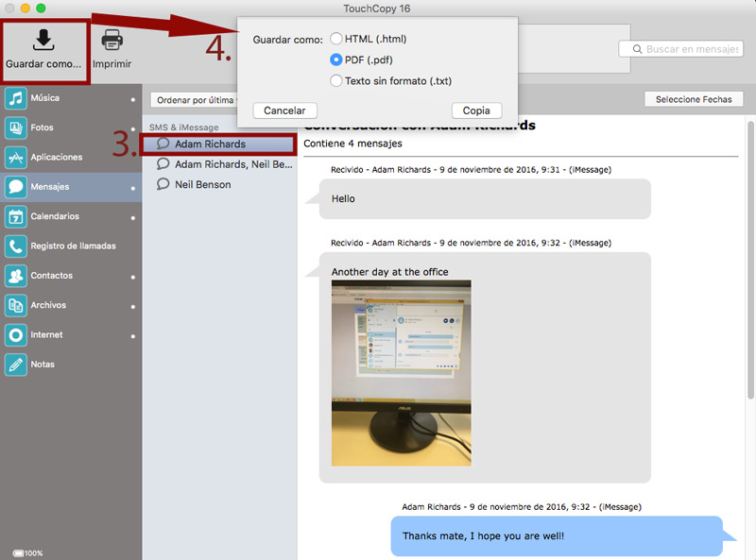Open the Ordenar por última sort dropdown

(194, 100)
